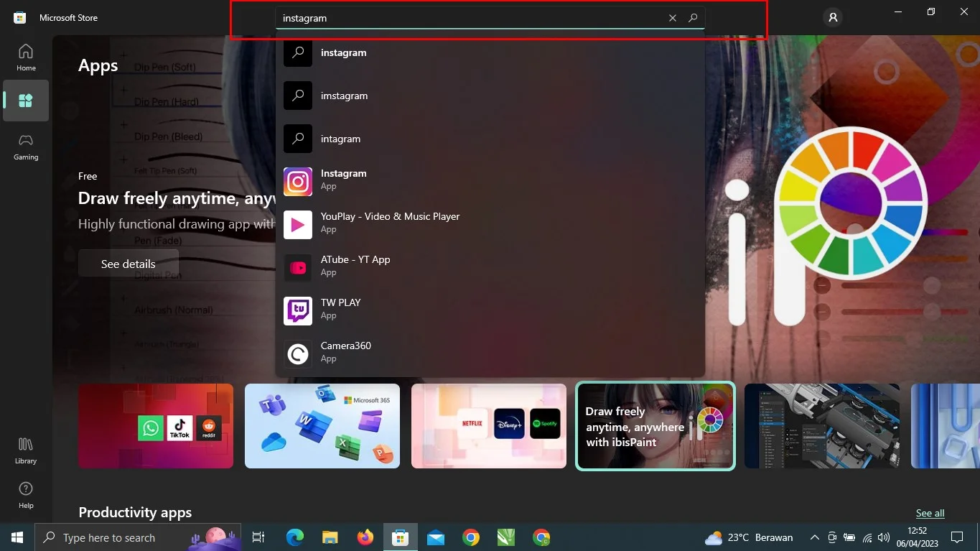Image resolution: width=980 pixels, height=551 pixels.
Task: Open YouPlay - Video & Music Player
Action: [490, 225]
